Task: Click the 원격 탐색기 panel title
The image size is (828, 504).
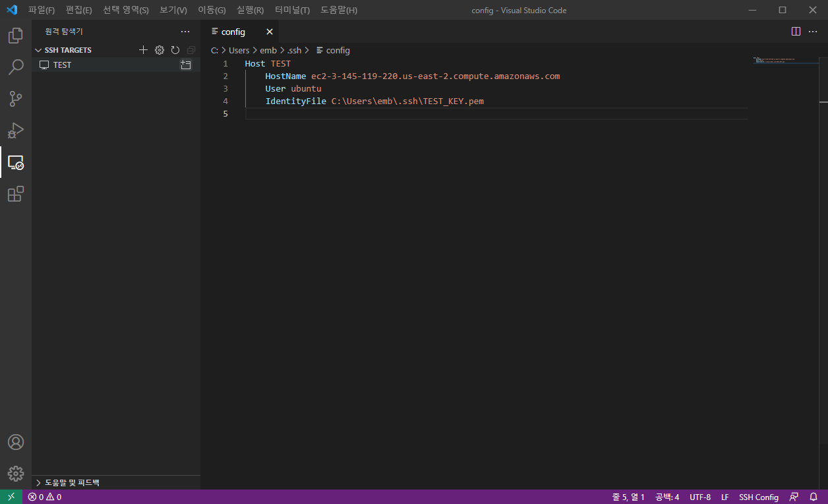Action: pos(64,32)
